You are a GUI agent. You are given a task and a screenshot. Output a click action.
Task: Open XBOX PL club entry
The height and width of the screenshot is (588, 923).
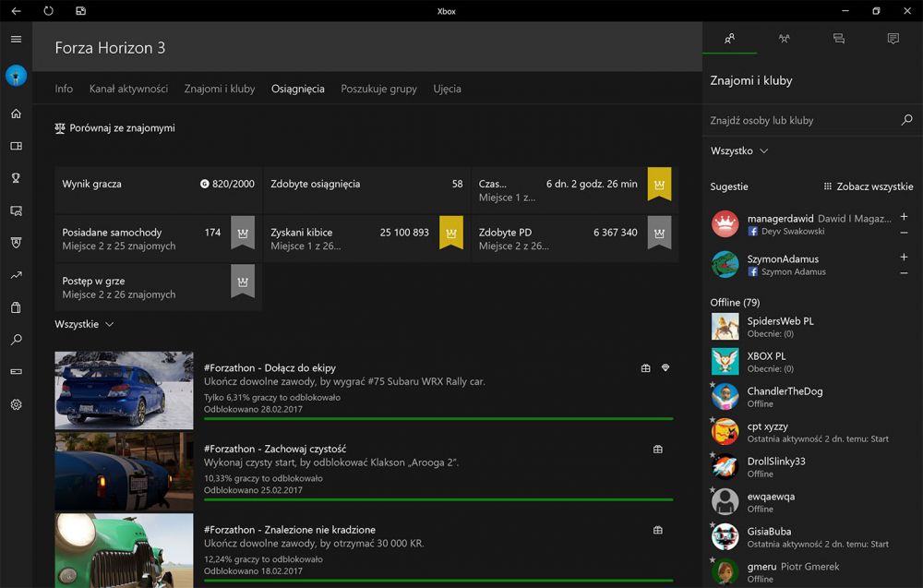(812, 362)
